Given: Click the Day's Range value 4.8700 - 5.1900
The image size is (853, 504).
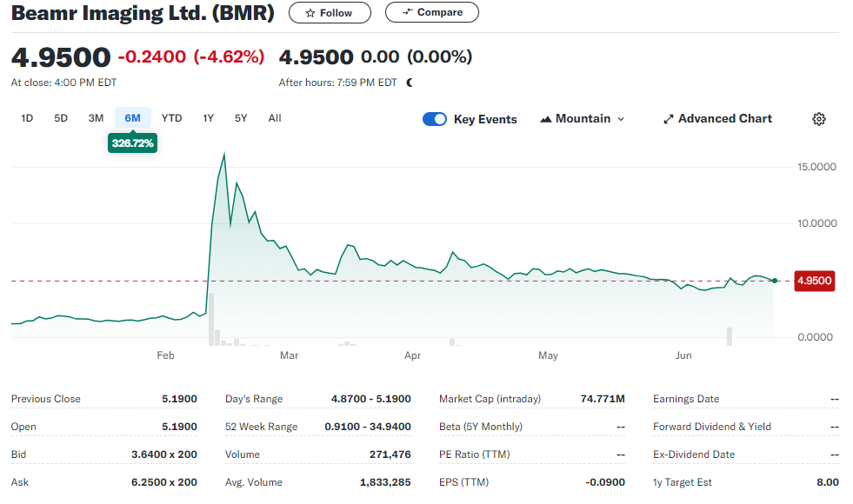Looking at the screenshot, I should click(x=371, y=399).
